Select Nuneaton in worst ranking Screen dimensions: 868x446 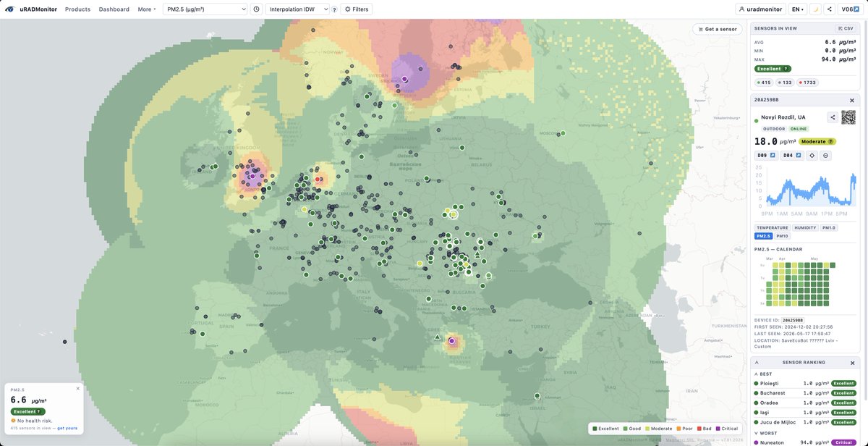coord(804,441)
